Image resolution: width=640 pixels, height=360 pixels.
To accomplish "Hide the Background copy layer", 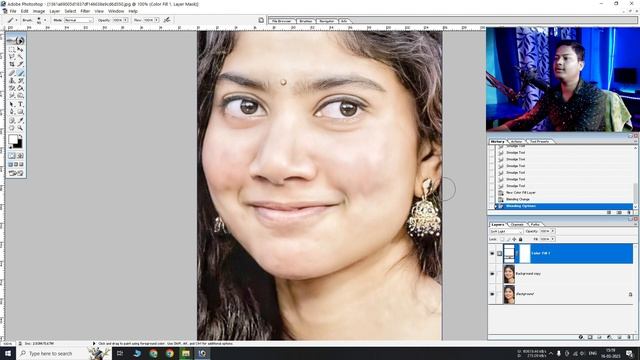I will point(492,274).
